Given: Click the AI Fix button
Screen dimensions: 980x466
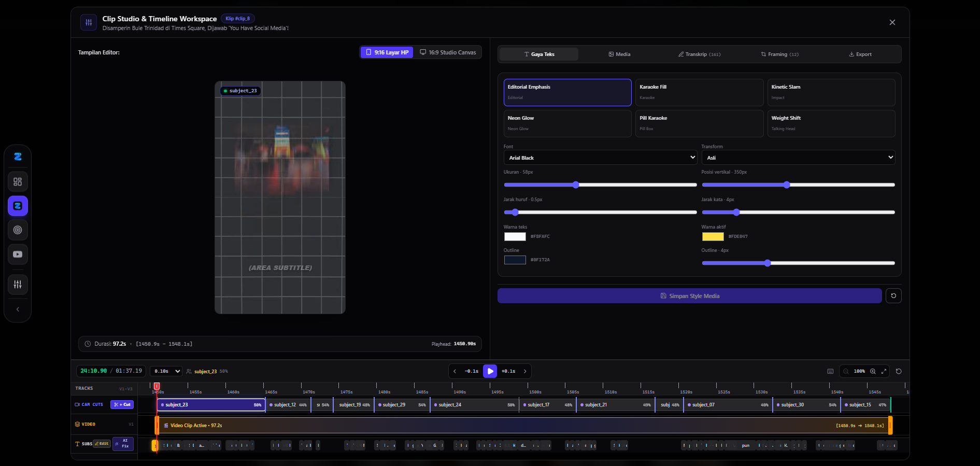Looking at the screenshot, I should [123, 444].
